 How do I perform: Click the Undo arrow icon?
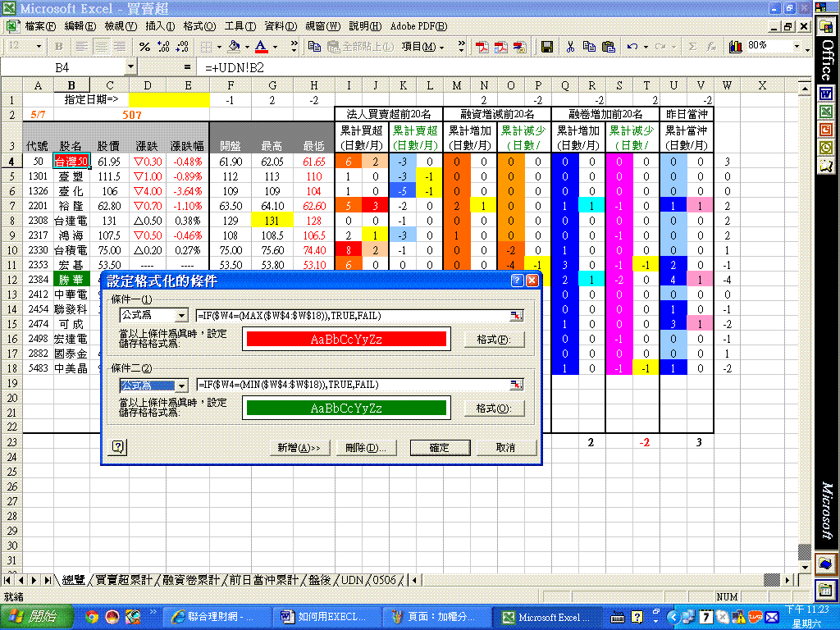pos(632,47)
